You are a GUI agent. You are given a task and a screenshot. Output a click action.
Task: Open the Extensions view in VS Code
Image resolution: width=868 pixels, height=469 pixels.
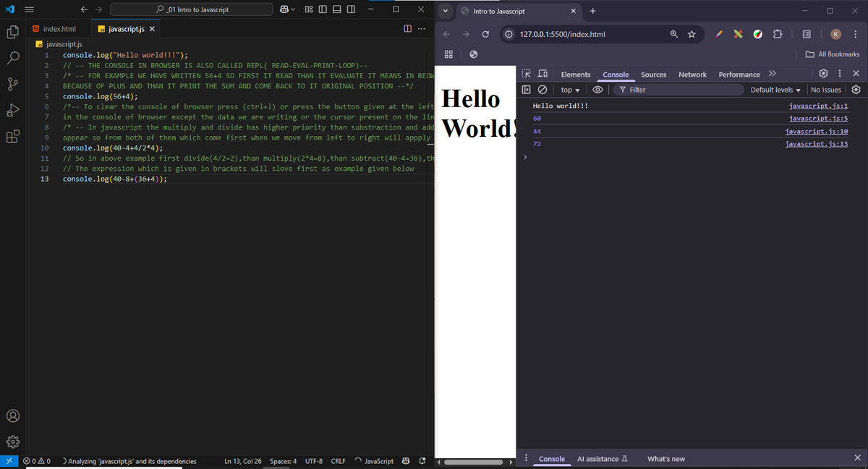click(x=12, y=136)
